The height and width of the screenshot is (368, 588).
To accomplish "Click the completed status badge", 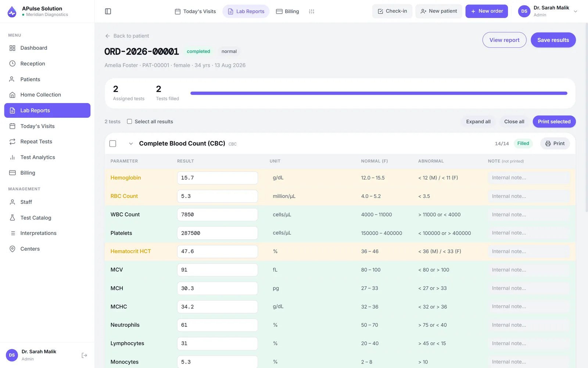I will click(198, 52).
